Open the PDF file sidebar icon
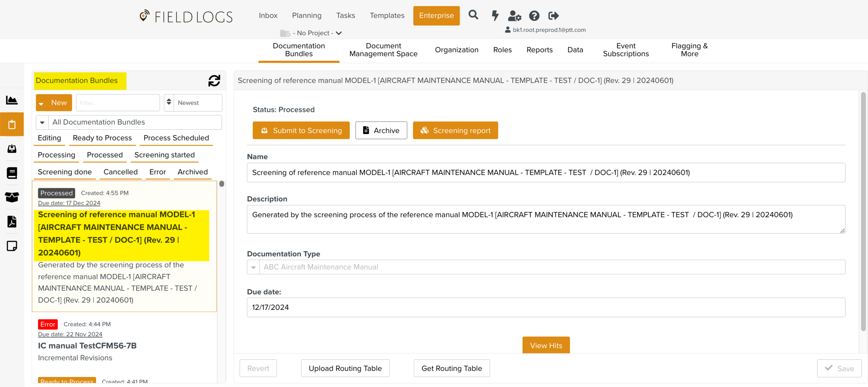The image size is (868, 387). (x=12, y=222)
